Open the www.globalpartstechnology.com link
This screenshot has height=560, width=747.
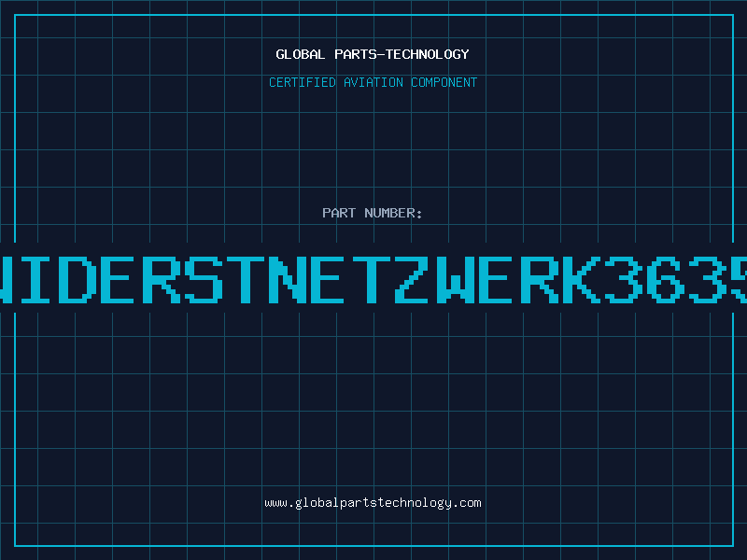373,503
